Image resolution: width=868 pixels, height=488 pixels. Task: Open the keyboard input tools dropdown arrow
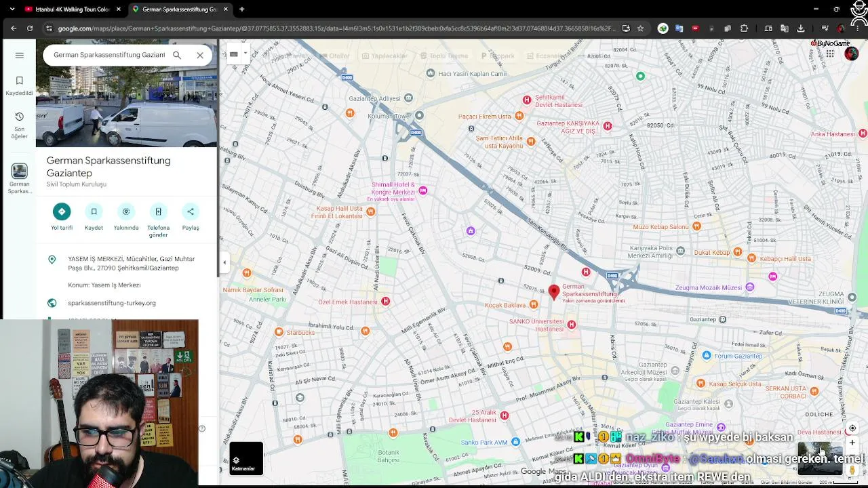pyautogui.click(x=245, y=54)
